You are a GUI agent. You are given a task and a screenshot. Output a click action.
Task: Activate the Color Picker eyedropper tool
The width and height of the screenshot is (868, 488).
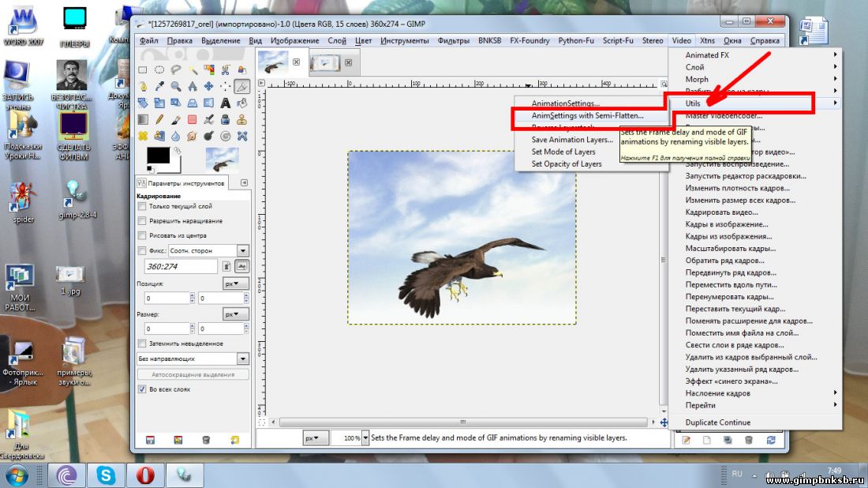click(159, 86)
